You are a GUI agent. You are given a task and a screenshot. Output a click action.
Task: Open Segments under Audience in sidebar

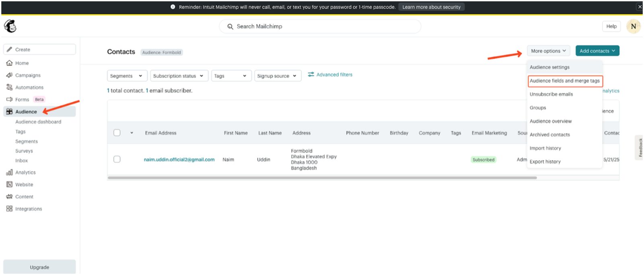tap(27, 141)
